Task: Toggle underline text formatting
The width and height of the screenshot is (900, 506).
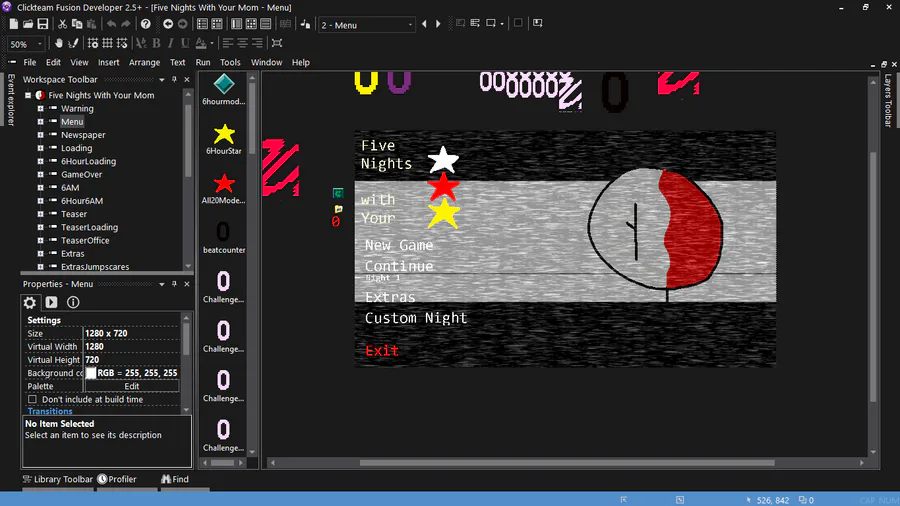Action: (x=185, y=43)
